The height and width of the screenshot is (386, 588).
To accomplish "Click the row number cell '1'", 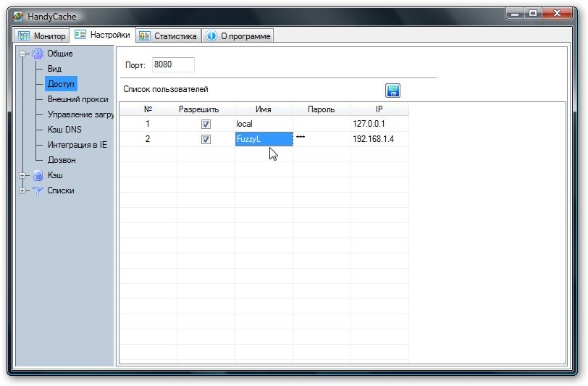I will (x=148, y=124).
